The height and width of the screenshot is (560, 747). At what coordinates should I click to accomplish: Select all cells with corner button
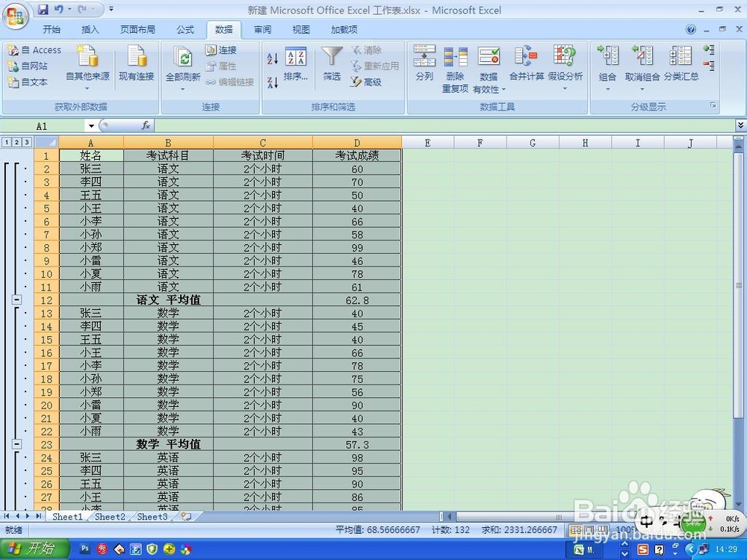coord(46,143)
